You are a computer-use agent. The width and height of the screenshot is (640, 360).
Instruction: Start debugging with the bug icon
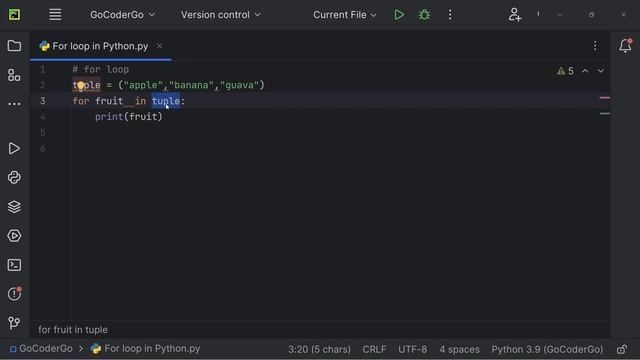tap(424, 15)
